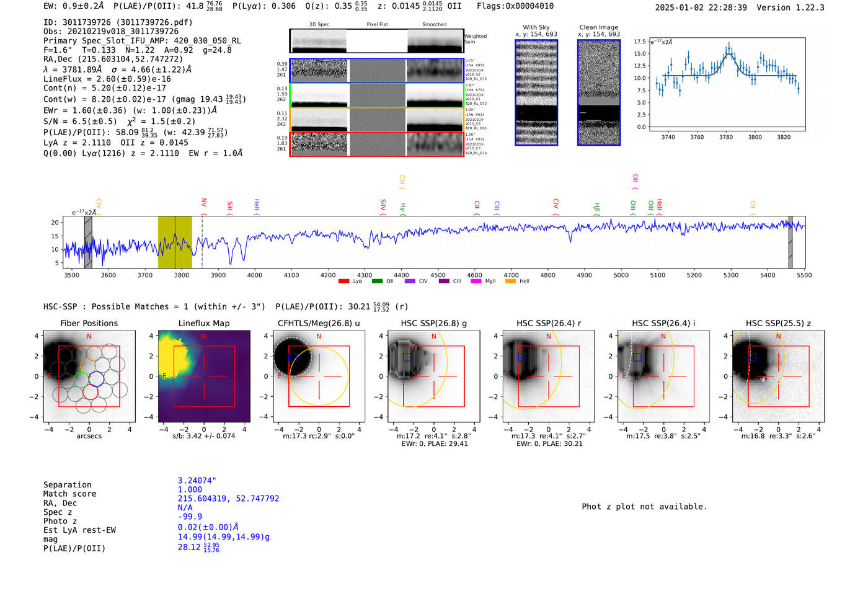Click the 2D Spec column header
This screenshot has height=591, width=868.
click(319, 25)
